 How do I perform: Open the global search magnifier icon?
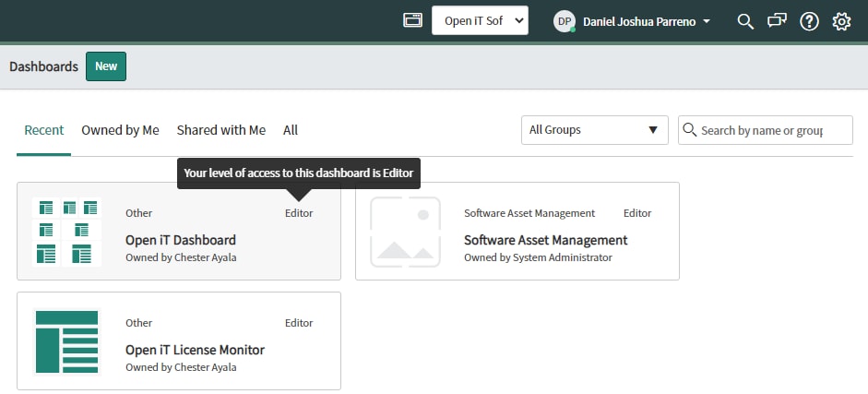click(745, 21)
